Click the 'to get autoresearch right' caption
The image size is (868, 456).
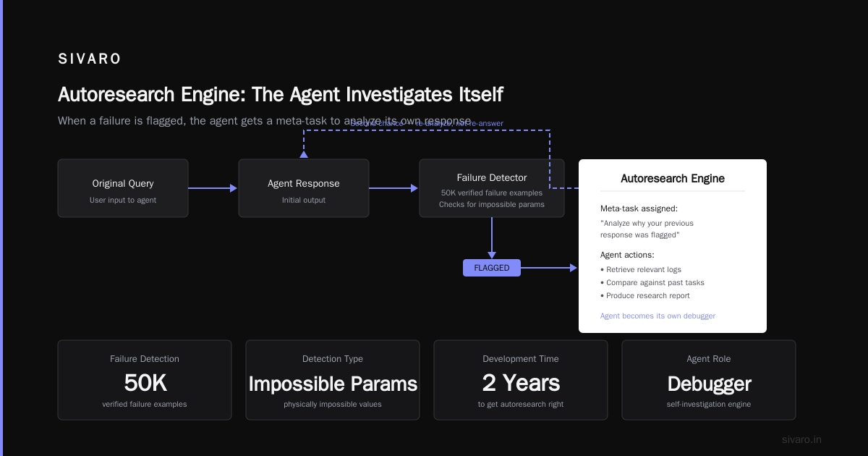pos(521,404)
